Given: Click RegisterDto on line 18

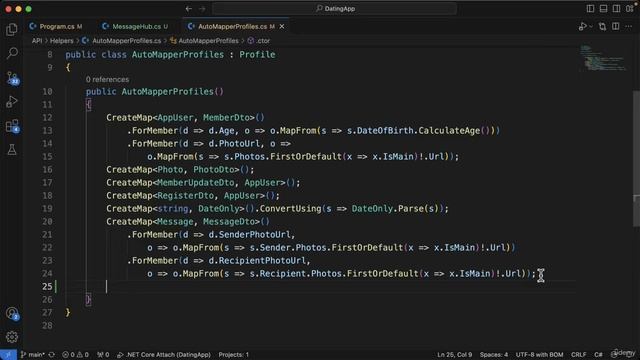Looking at the screenshot, I should [x=185, y=196].
